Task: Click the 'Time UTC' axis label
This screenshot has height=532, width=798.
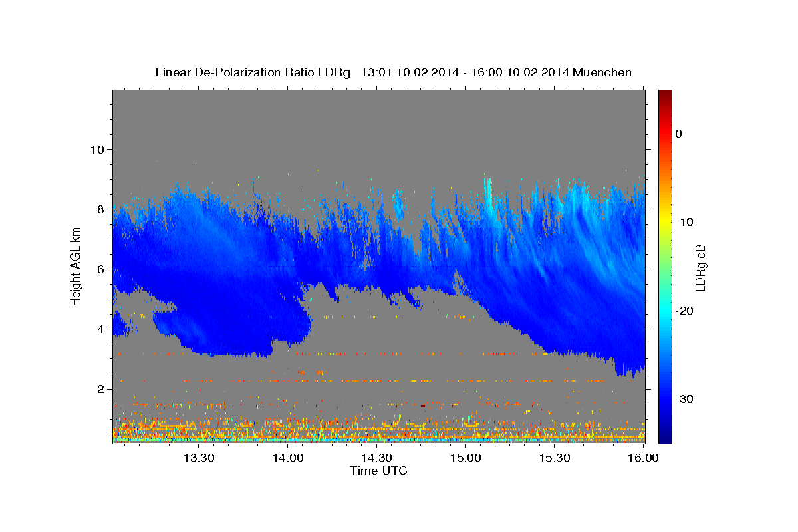Action: (x=378, y=471)
